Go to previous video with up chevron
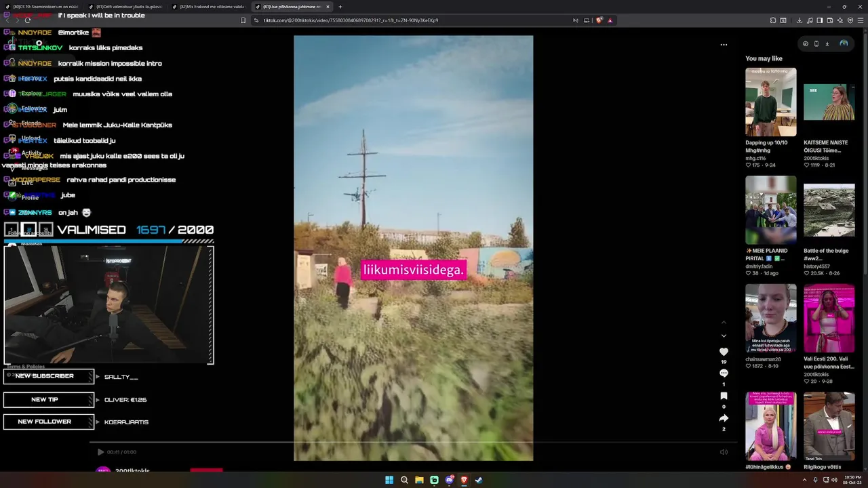Viewport: 868px width, 488px height. pyautogui.click(x=724, y=323)
